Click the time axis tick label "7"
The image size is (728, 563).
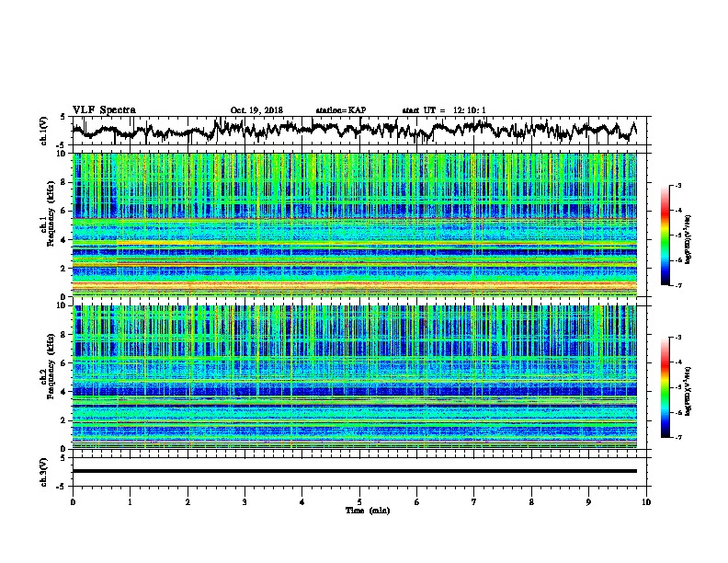click(x=474, y=502)
